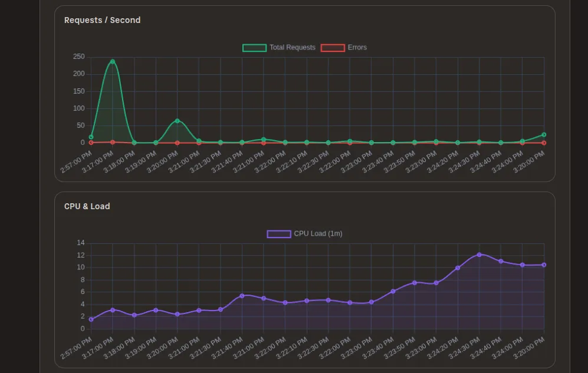Select the CPU dip point at 3:18:00 PM
The width and height of the screenshot is (588, 373).
[134, 315]
